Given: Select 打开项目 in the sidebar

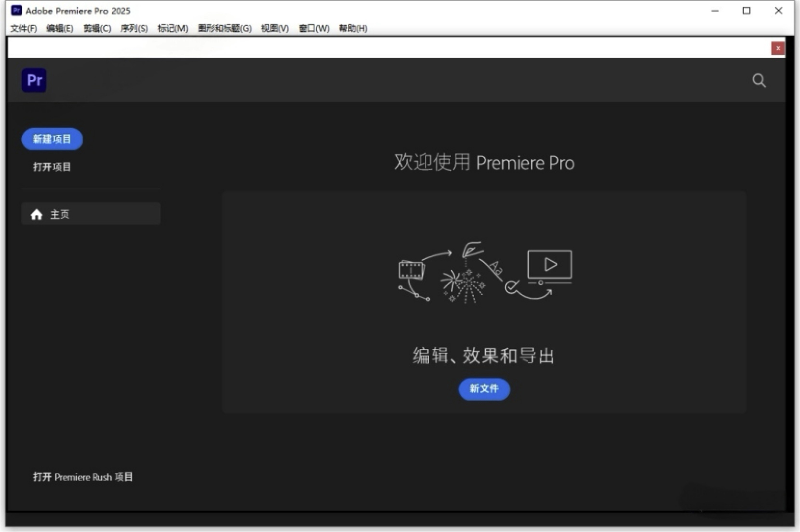Looking at the screenshot, I should point(51,167).
